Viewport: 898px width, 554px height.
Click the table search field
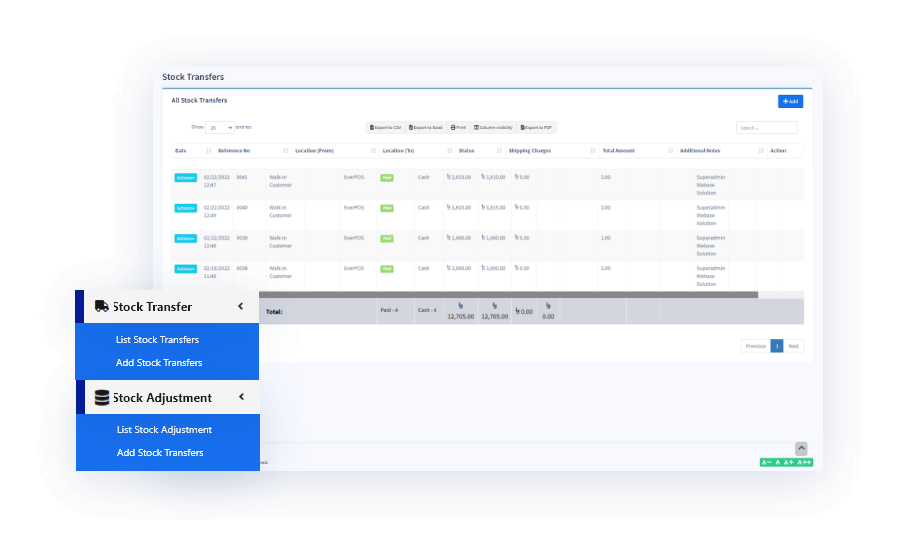point(766,128)
